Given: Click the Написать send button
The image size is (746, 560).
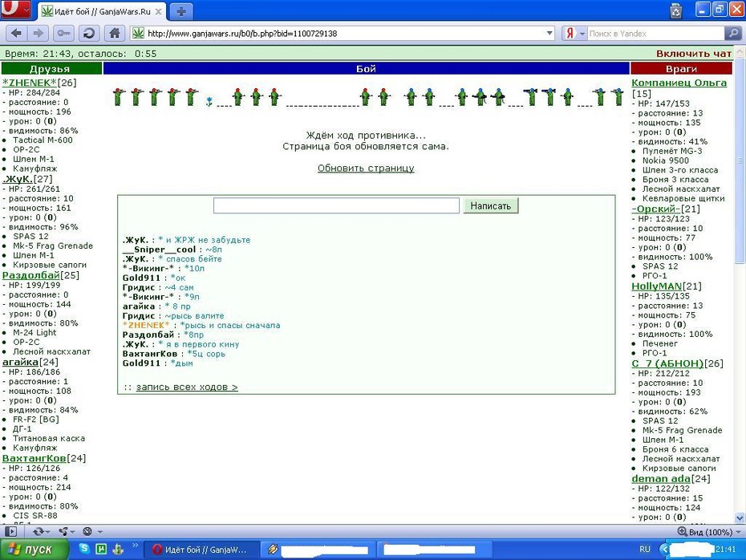Looking at the screenshot, I should point(490,206).
